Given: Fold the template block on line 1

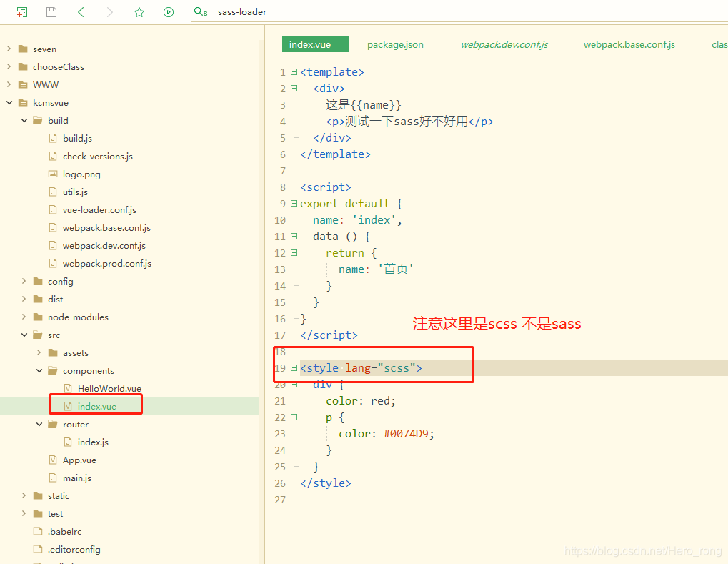Looking at the screenshot, I should (x=294, y=72).
